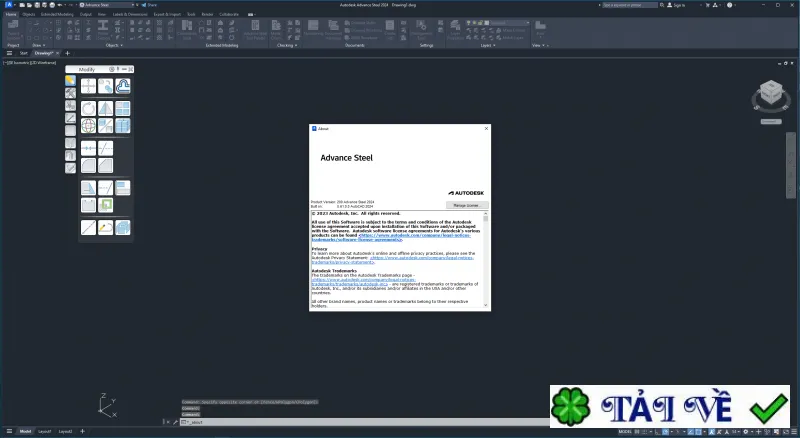
Task: Select the yellow pencil category in palette sidebar
Action: coord(70,81)
